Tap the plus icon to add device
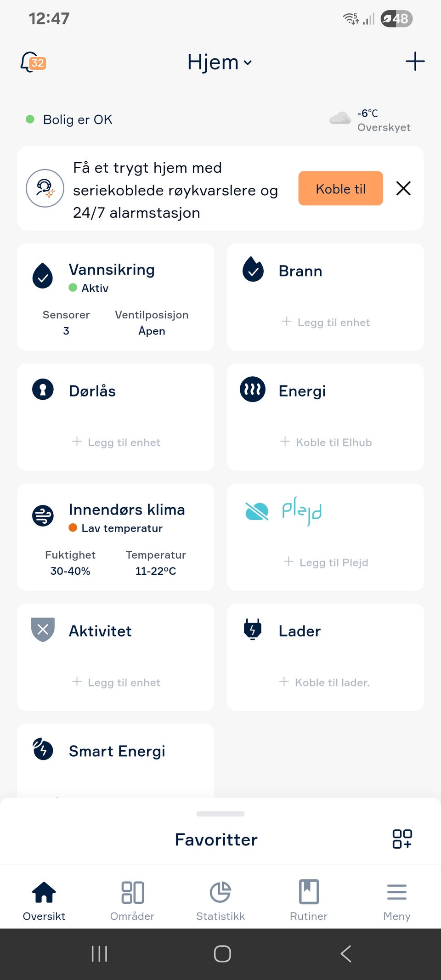 (415, 62)
